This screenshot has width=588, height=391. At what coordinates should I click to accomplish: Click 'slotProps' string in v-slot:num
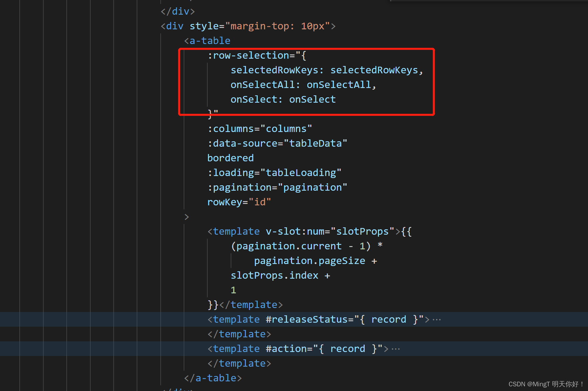[362, 231]
